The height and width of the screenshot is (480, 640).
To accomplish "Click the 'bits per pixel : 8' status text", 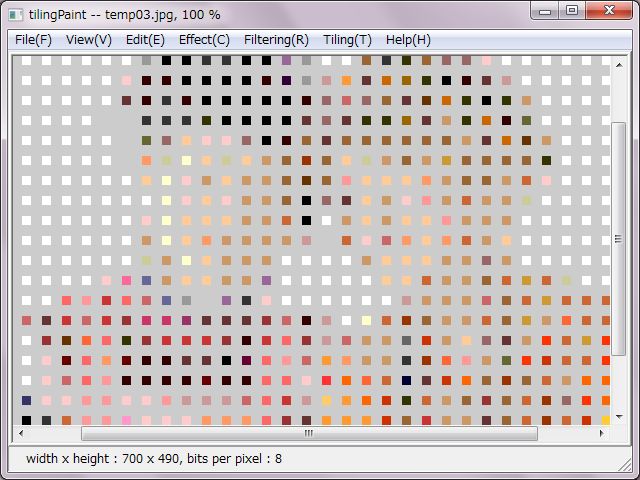I will coord(234,459).
